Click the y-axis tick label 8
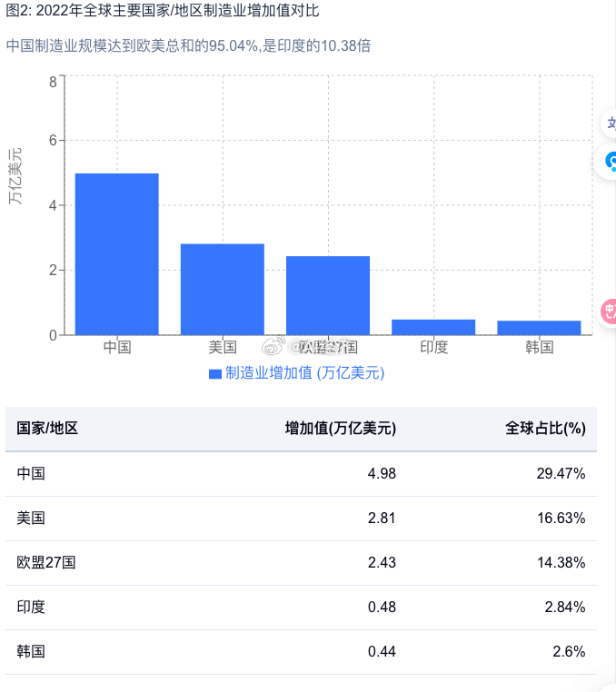Image resolution: width=616 pixels, height=692 pixels. [53, 82]
